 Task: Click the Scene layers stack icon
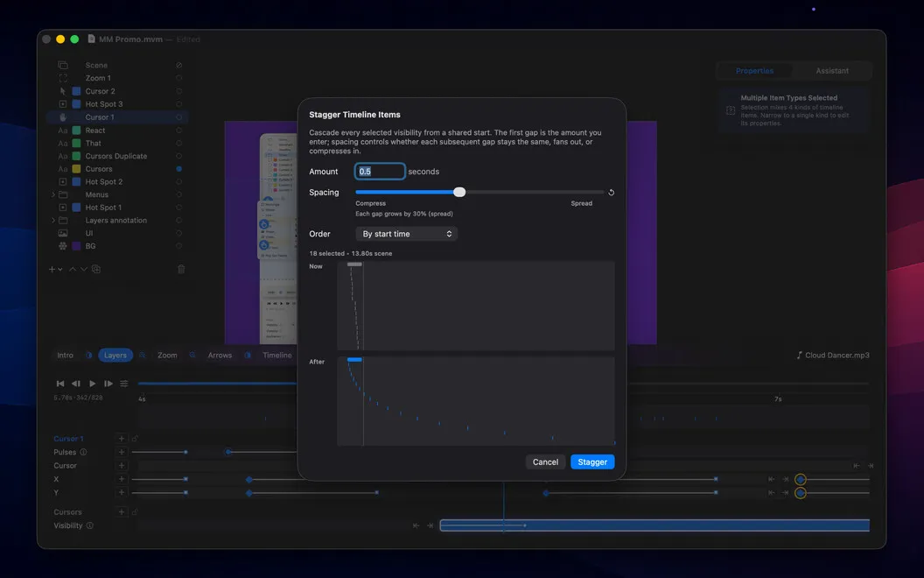[63, 65]
